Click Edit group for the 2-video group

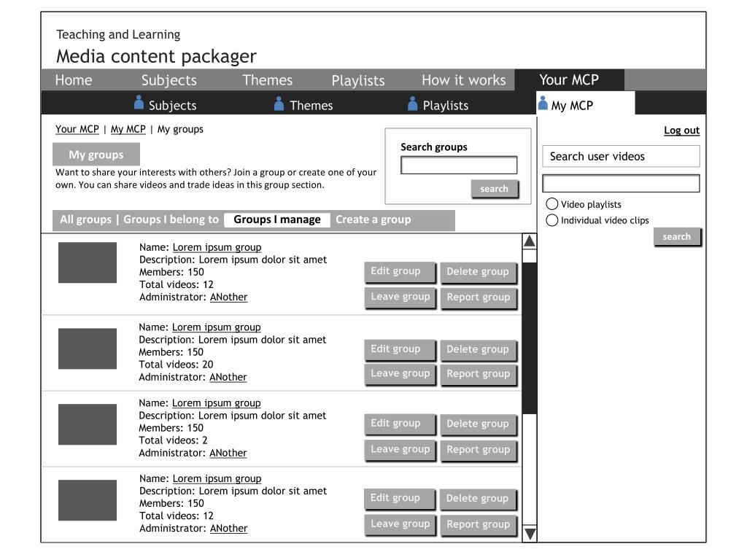400,424
